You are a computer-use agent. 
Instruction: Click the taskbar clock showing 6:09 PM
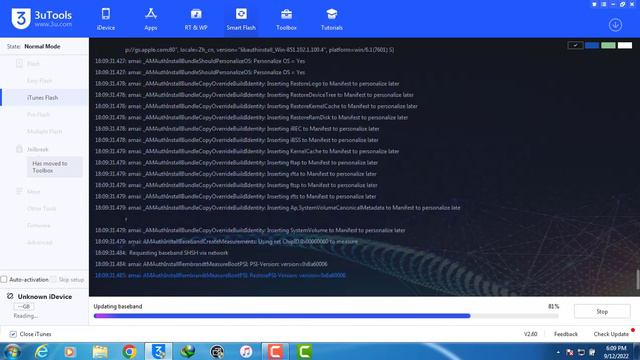616,352
